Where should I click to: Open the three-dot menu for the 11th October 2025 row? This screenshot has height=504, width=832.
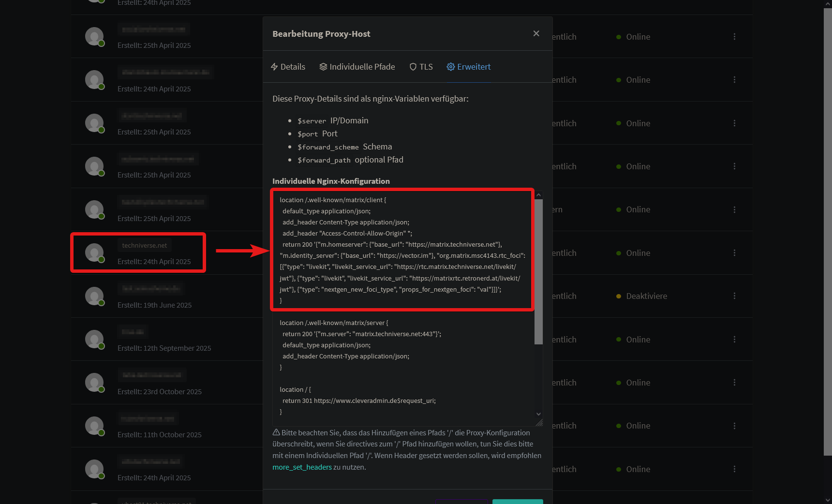tap(734, 426)
